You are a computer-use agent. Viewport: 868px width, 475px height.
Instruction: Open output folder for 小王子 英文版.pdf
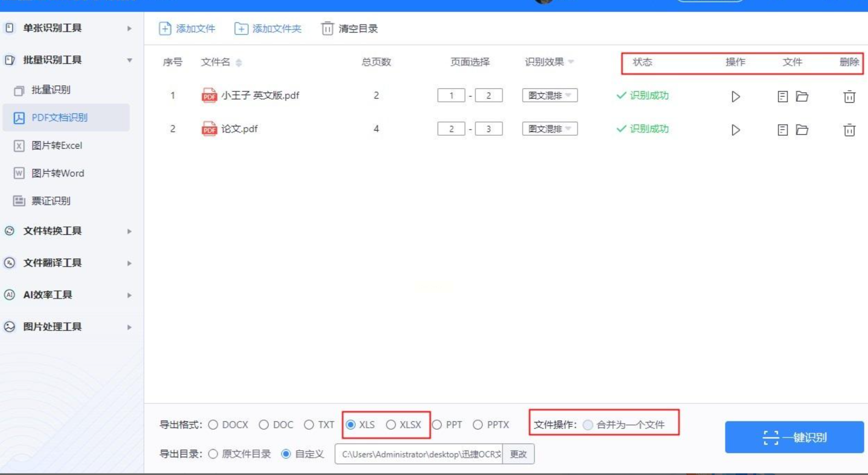802,96
